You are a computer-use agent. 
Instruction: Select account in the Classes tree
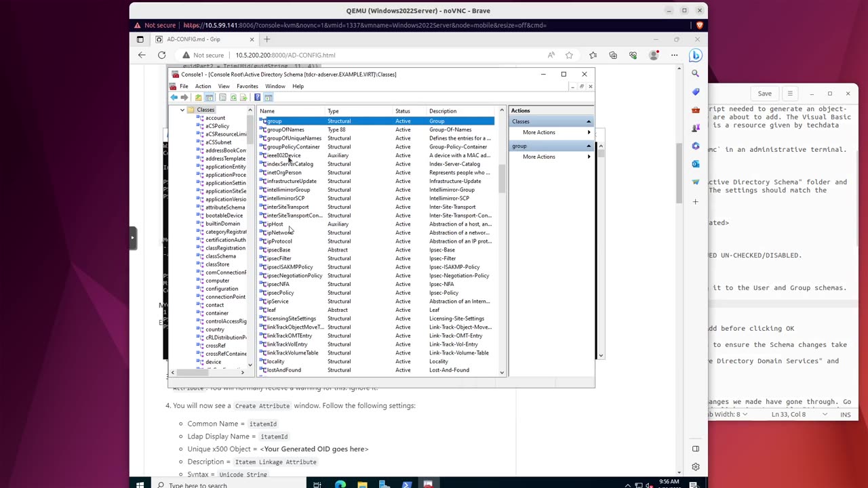[215, 118]
